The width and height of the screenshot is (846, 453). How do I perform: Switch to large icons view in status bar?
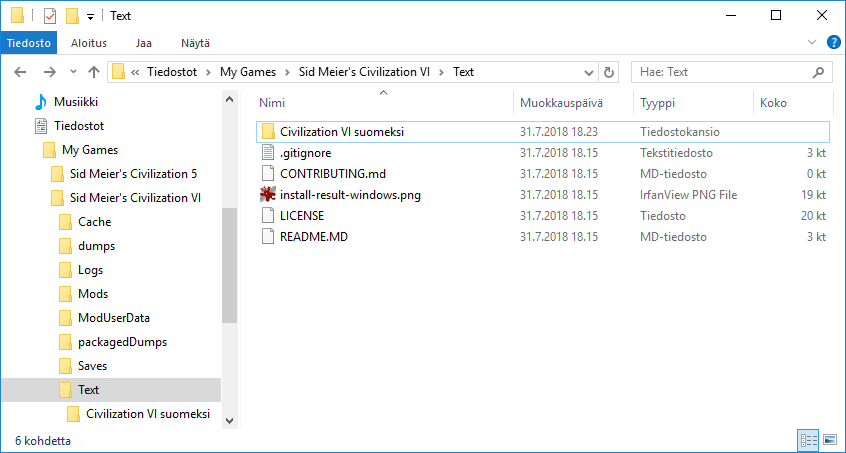click(x=830, y=440)
